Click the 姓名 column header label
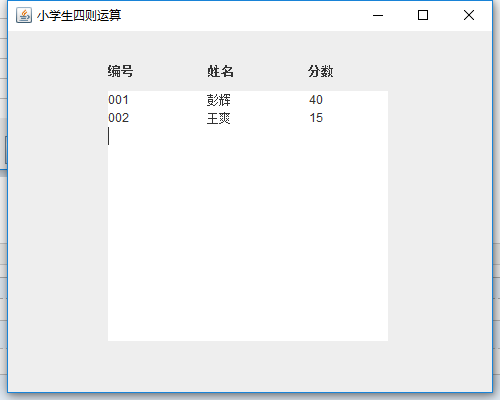Screen dimensions: 500x400 (220, 71)
